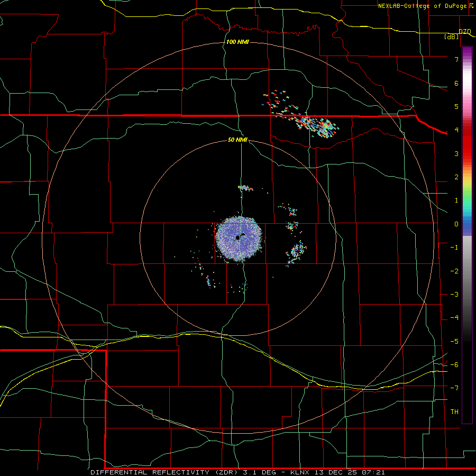The width and height of the screenshot is (476, 476).
Task: Click the DZD product label above the legend
Action: pos(465,31)
